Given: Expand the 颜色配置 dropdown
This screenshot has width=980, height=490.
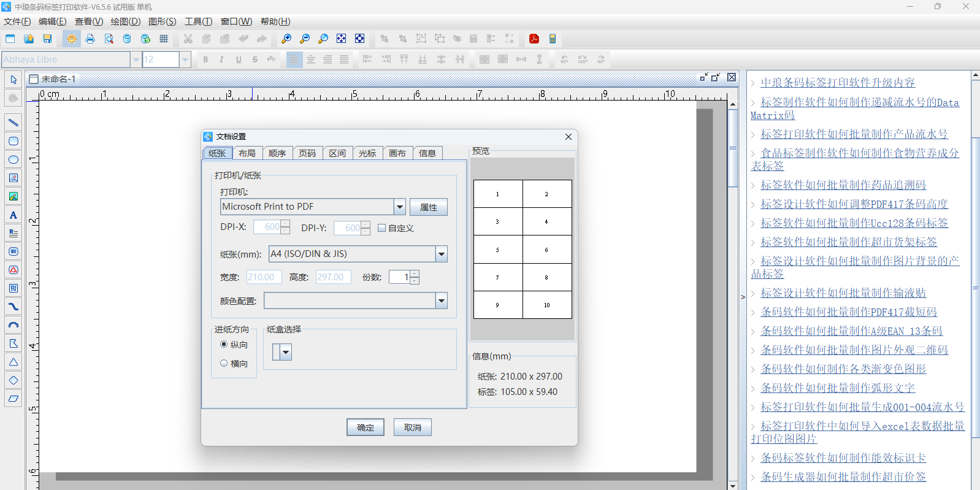Looking at the screenshot, I should (x=441, y=301).
